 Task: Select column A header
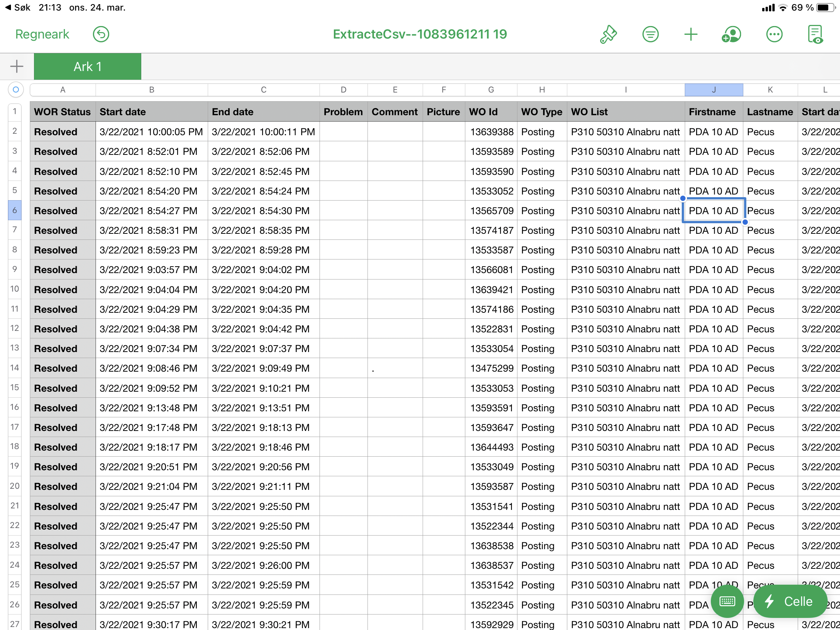tap(63, 90)
